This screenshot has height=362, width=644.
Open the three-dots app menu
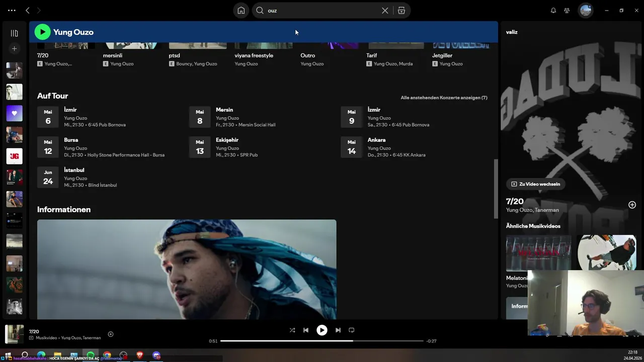click(12, 10)
